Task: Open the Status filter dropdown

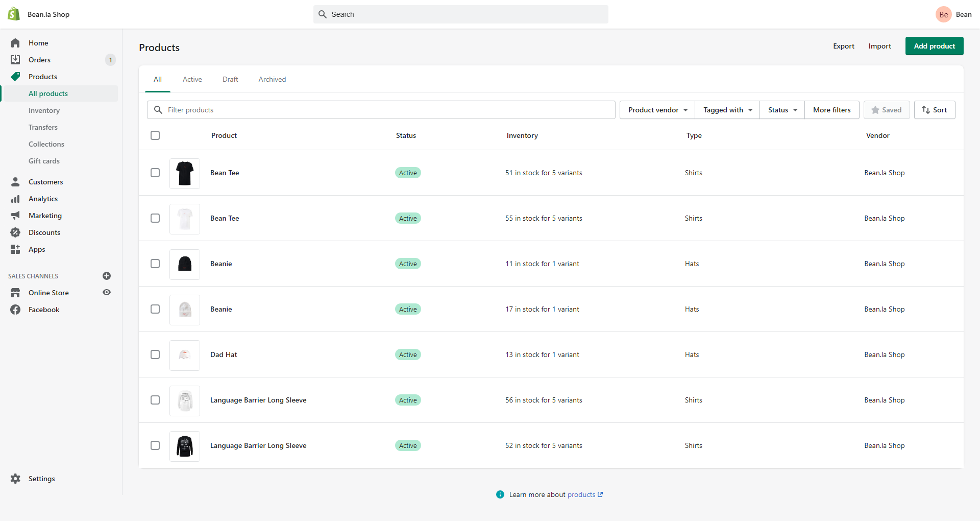Action: [x=781, y=110]
